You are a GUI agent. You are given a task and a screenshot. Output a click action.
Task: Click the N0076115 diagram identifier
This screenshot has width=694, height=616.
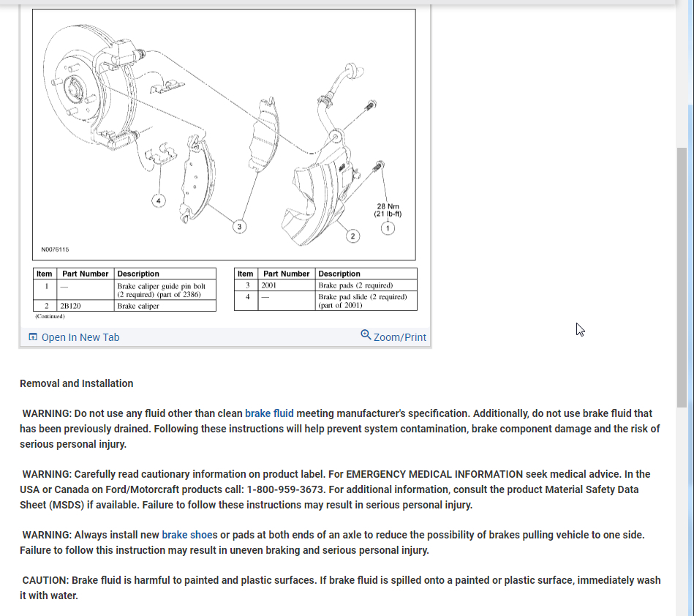[x=55, y=249]
